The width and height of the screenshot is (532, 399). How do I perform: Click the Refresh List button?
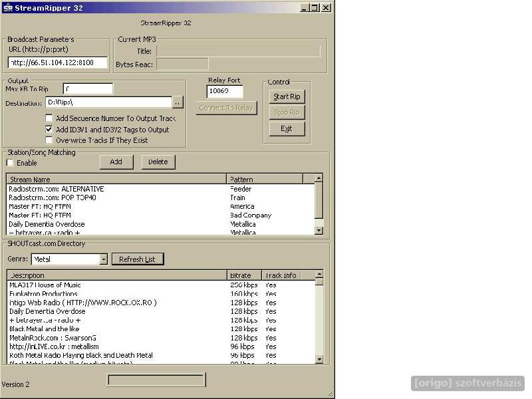click(138, 259)
